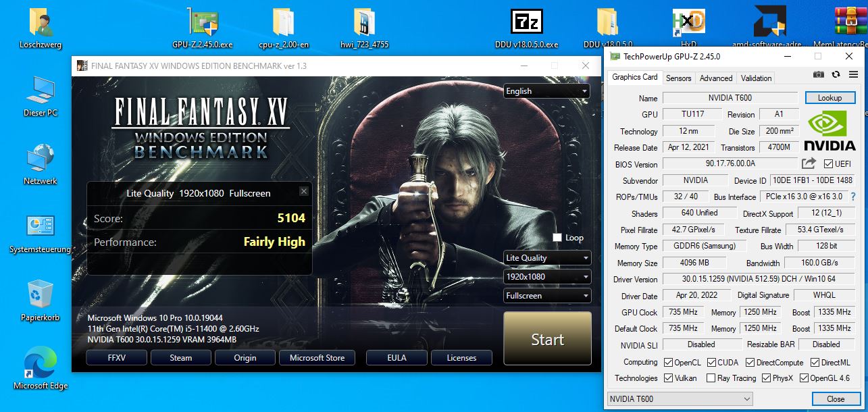Select the hwi_723_4755 desktop icon

[364, 29]
